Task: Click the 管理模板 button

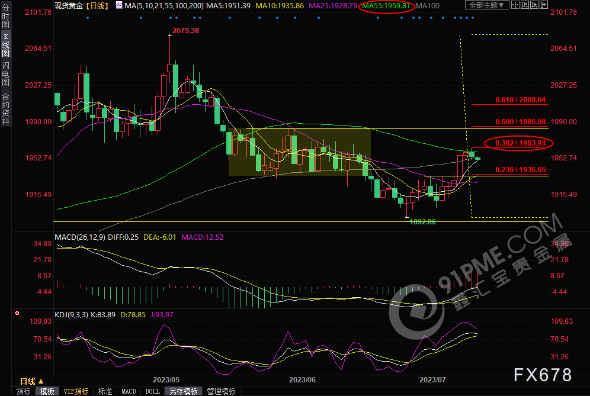Action: 221,391
